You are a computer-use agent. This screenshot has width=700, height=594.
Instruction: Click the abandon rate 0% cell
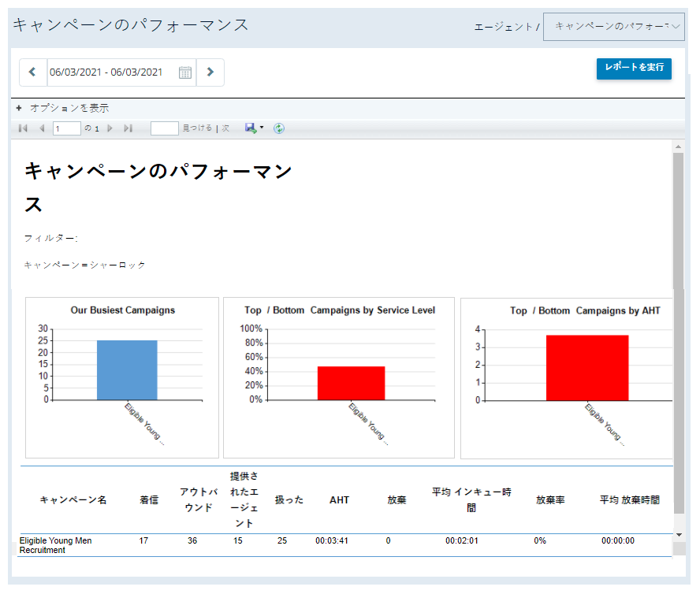pyautogui.click(x=540, y=540)
